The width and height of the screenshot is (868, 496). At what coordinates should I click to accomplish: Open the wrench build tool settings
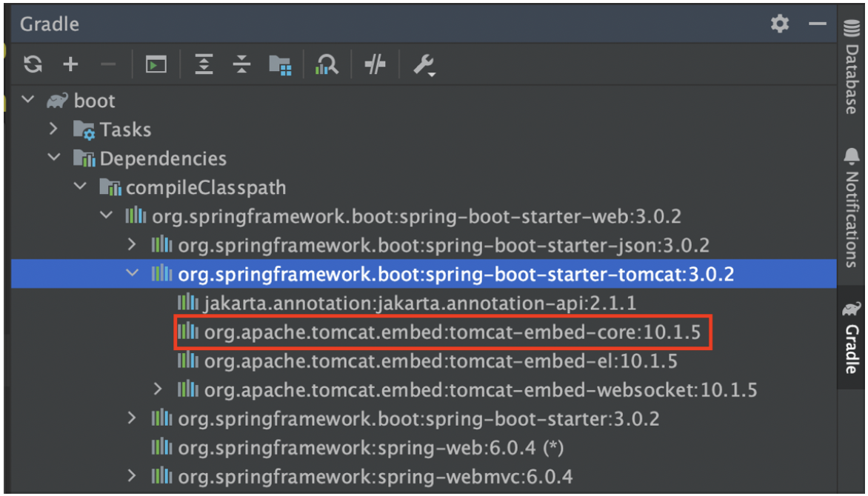[424, 65]
